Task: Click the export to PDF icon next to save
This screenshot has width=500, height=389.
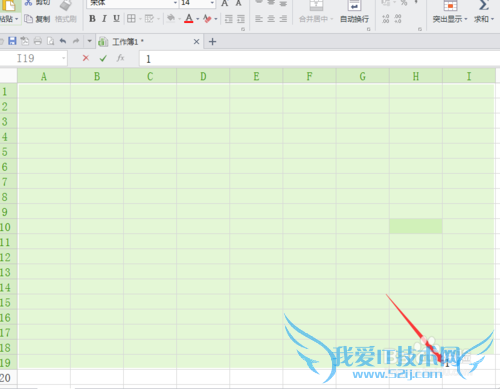Action: [x=25, y=41]
